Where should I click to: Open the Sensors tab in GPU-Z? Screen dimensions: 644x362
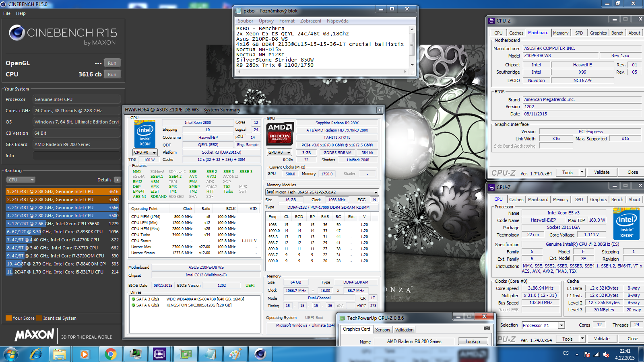click(382, 330)
